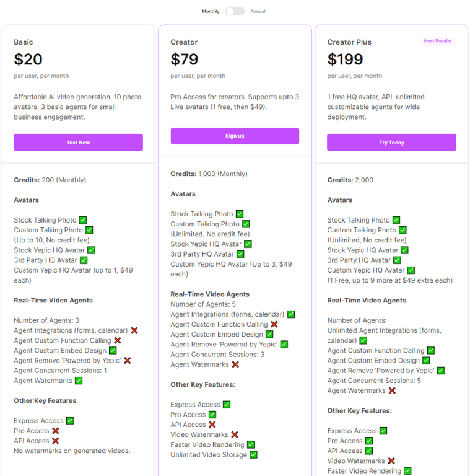
Task: Click Creator Plus Pro Access checkmark
Action: tap(369, 441)
